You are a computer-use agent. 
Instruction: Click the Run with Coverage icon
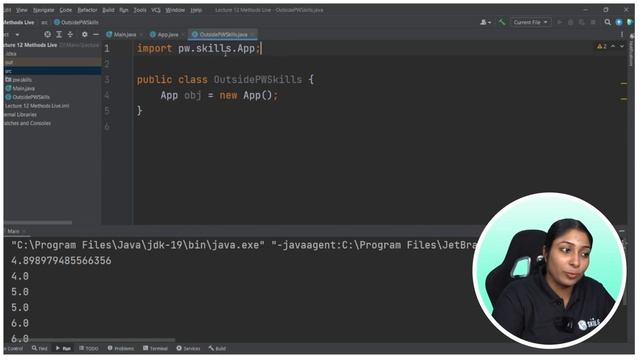582,22
